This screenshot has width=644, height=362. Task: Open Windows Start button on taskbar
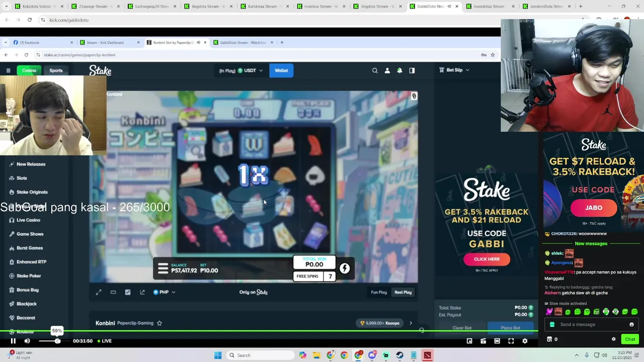217,355
